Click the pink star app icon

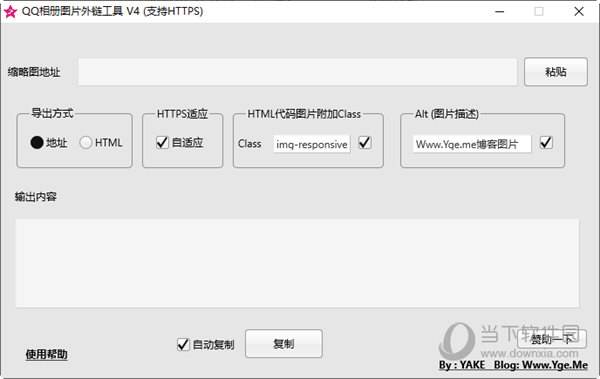(10, 11)
